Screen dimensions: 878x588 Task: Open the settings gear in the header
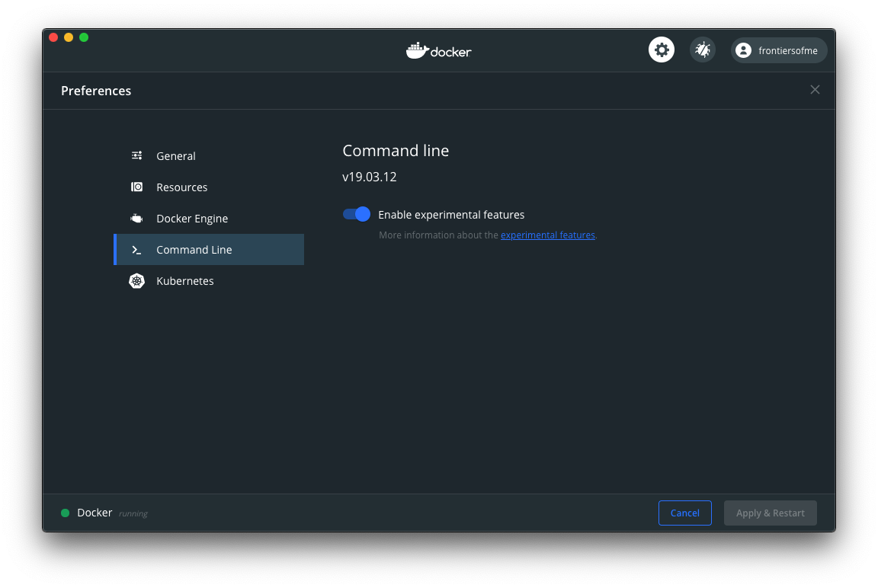pos(661,49)
